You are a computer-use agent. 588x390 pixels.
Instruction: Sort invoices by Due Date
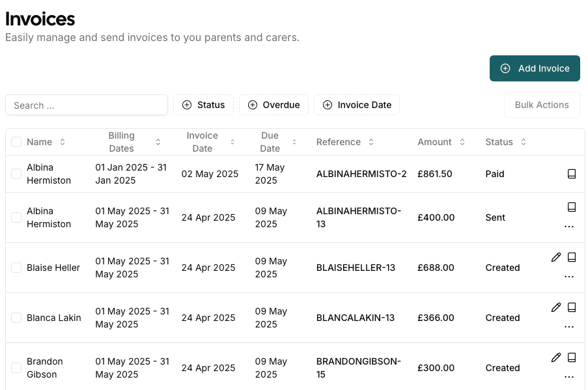pyautogui.click(x=294, y=142)
